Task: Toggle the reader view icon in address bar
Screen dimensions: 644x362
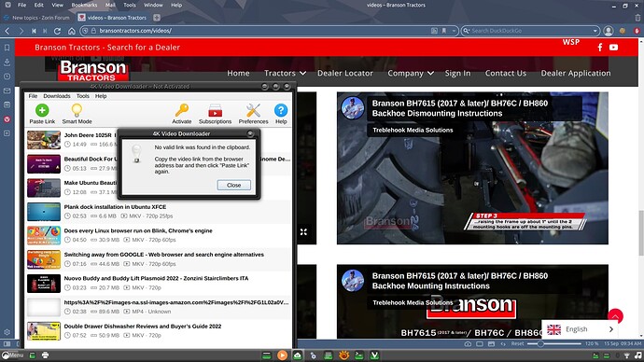Action: [x=434, y=31]
